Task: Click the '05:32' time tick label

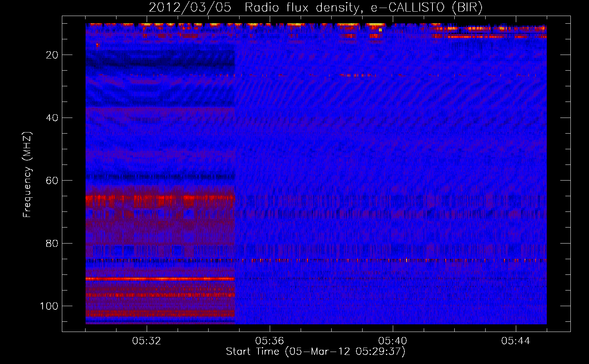Action: [146, 341]
